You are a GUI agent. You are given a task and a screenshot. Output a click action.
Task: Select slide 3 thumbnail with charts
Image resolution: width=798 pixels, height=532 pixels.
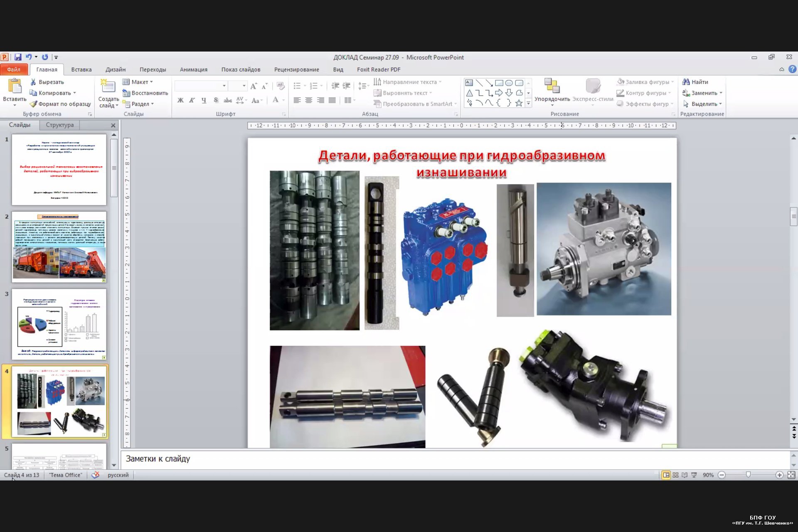point(59,324)
